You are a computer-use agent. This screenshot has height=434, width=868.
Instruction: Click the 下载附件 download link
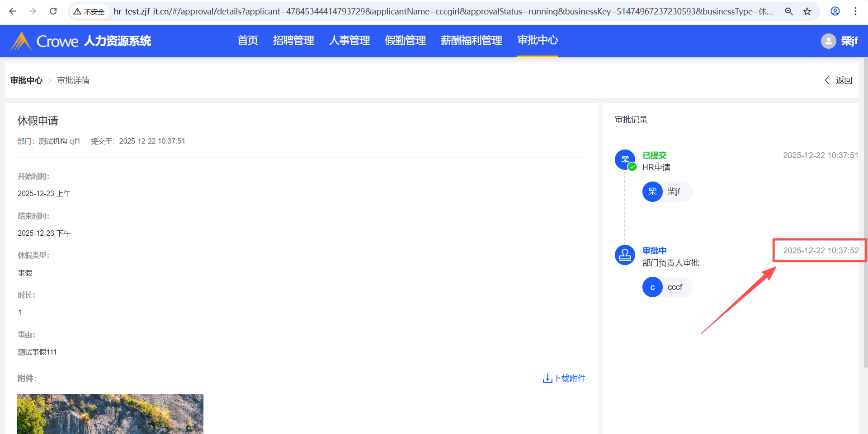pyautogui.click(x=564, y=378)
